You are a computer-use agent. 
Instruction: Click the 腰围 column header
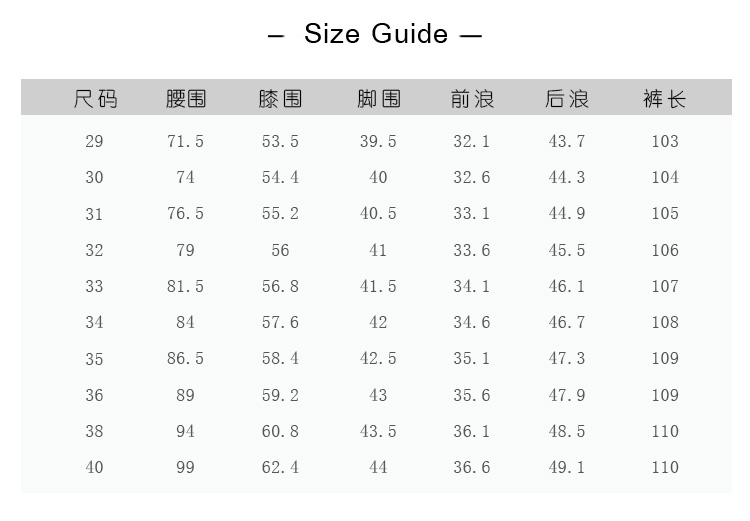186,99
